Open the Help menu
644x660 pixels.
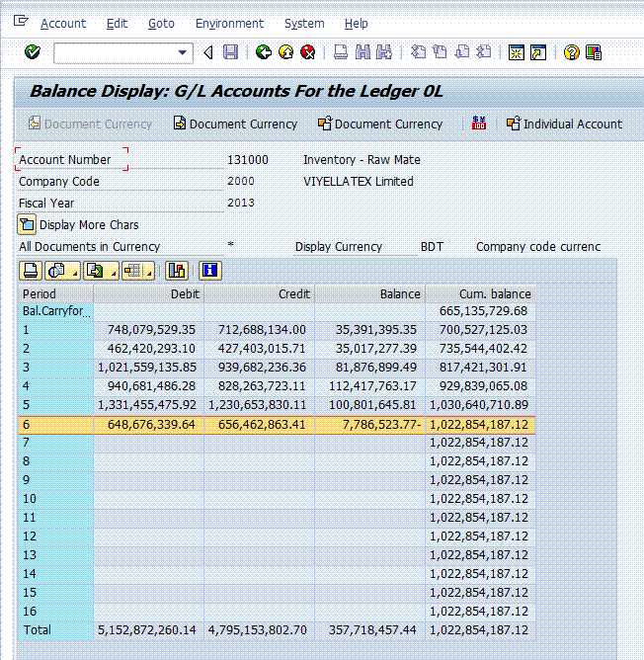point(357,24)
